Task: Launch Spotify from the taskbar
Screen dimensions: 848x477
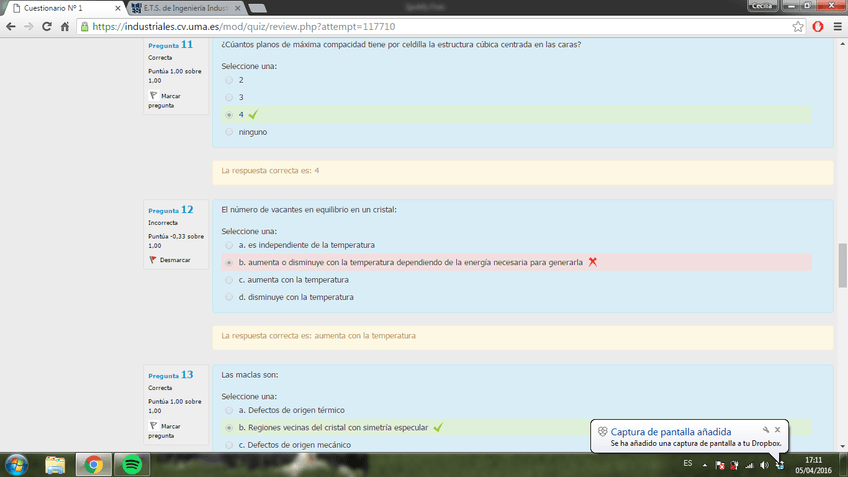Action: click(131, 464)
